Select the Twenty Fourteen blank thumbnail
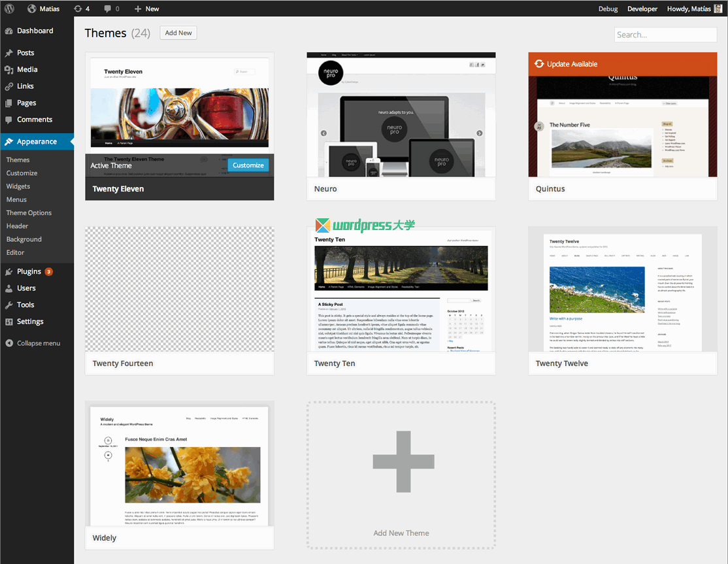The image size is (728, 564). (x=180, y=290)
